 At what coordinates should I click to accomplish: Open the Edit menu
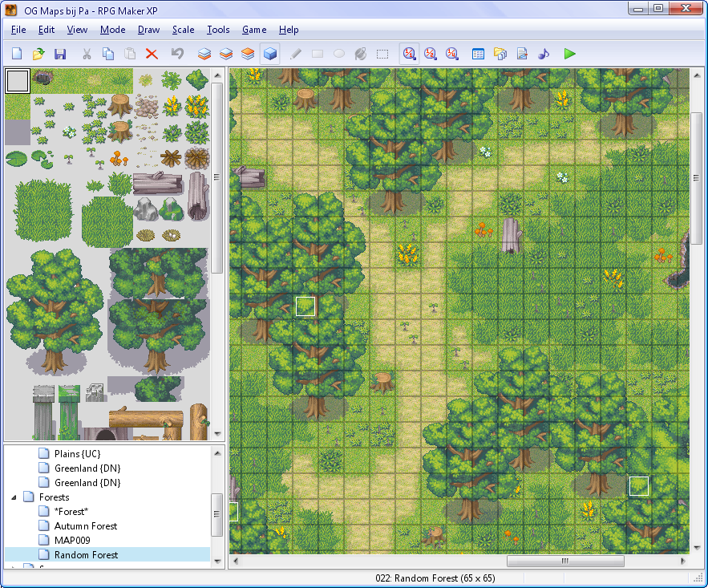[x=46, y=30]
